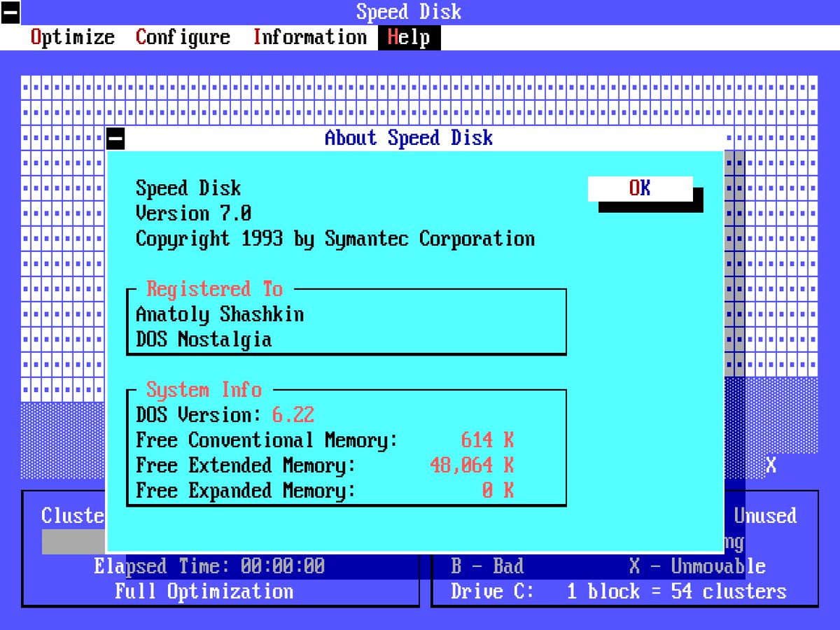
Task: Open the Optimize menu
Action: (x=73, y=37)
